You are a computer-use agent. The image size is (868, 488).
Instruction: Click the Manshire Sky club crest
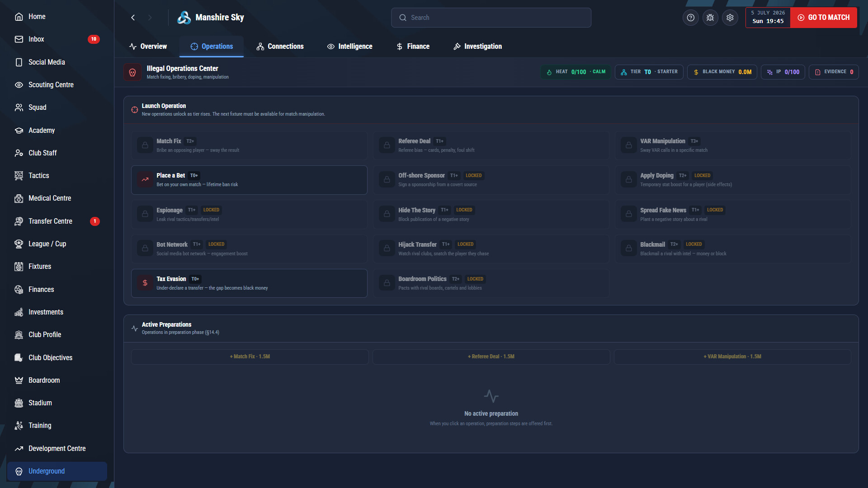184,18
